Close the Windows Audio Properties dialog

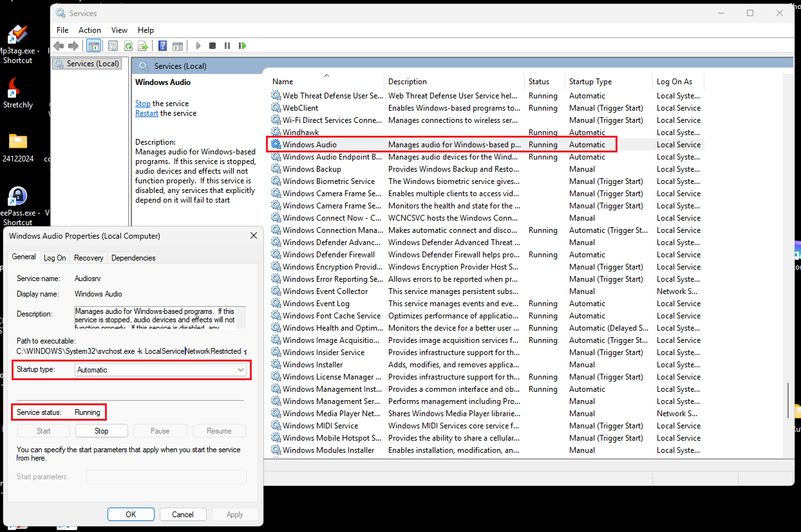click(254, 236)
